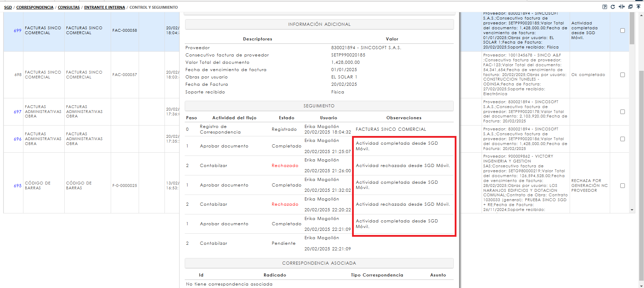Click value SETP990020185 in descriptors

(348, 55)
